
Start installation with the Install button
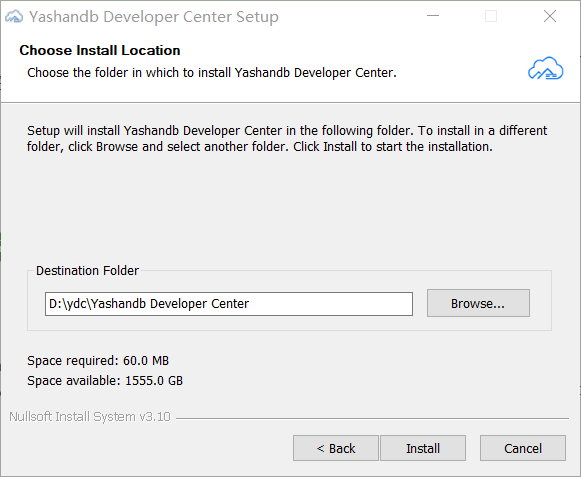(423, 448)
